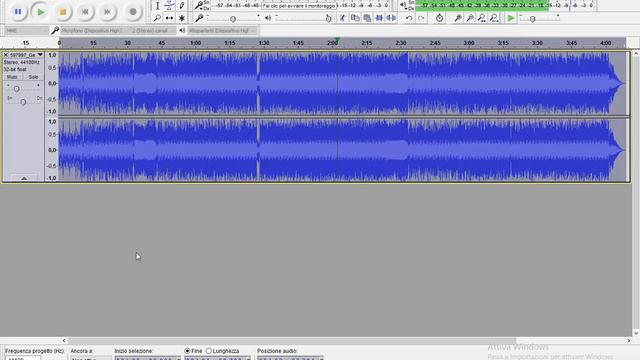Image resolution: width=640 pixels, height=360 pixels.
Task: Click the timeline at 1:00 mark
Action: [x=196, y=43]
